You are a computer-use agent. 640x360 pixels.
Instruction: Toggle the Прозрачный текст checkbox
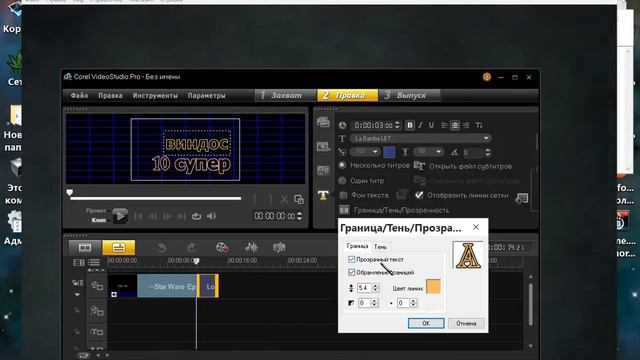(x=351, y=259)
